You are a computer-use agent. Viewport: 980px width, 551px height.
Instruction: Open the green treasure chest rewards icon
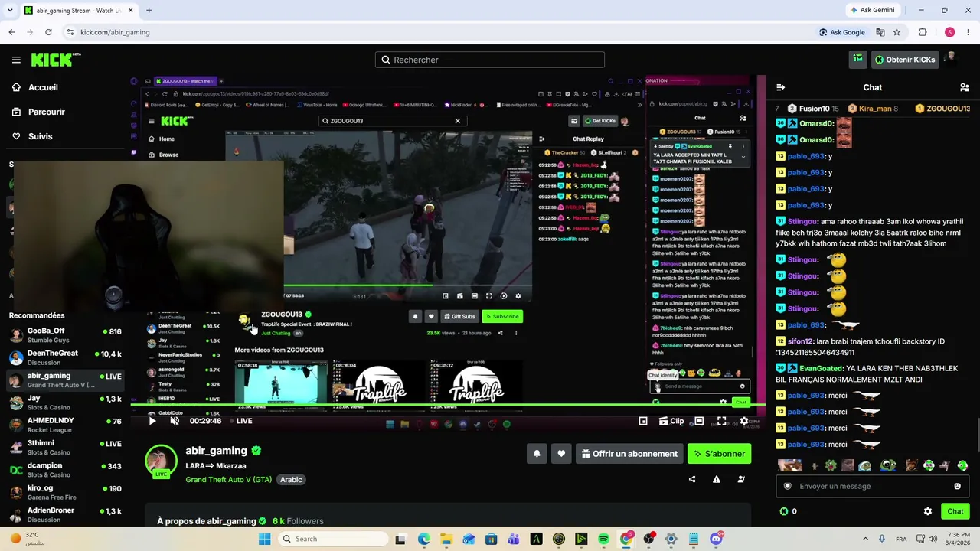[858, 59]
